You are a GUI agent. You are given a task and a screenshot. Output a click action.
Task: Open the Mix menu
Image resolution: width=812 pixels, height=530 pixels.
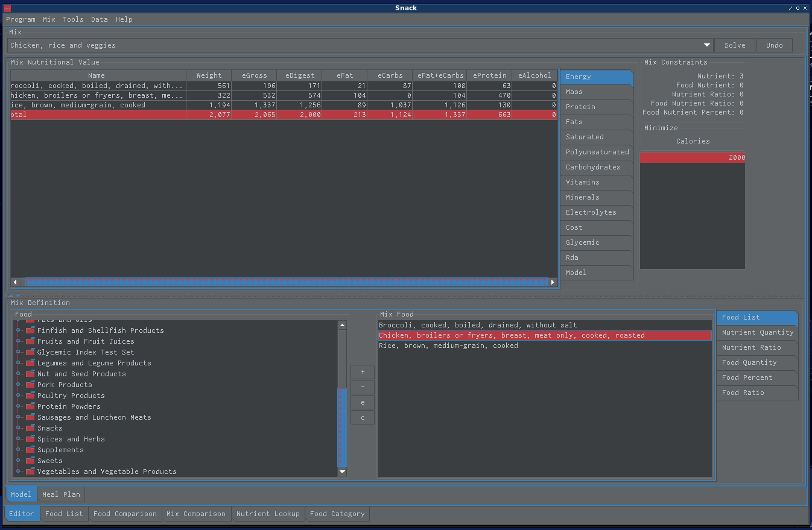[49, 19]
